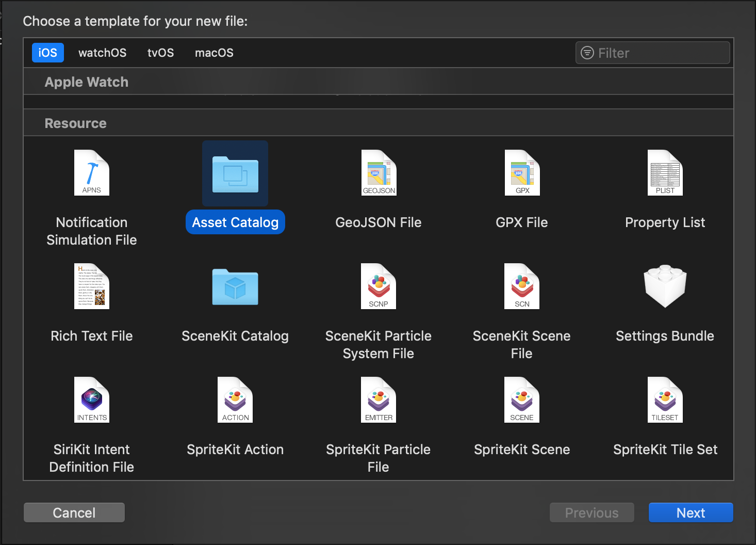756x545 pixels.
Task: Select the Rich Text File icon
Action: point(92,286)
